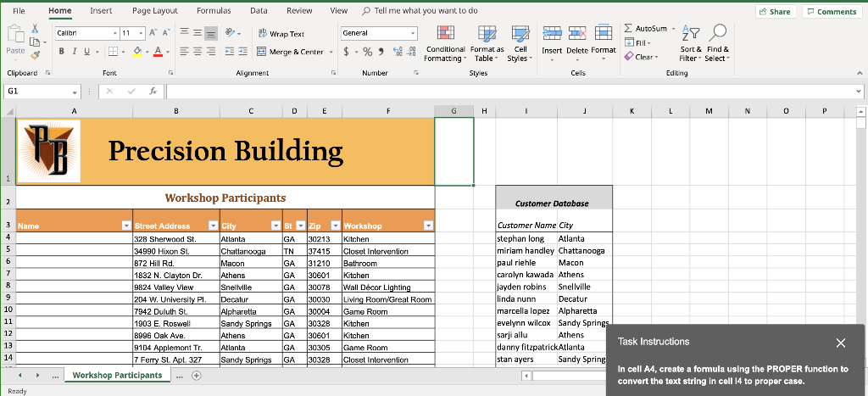Switch to the Insert tab
868x396 pixels.
tap(101, 10)
